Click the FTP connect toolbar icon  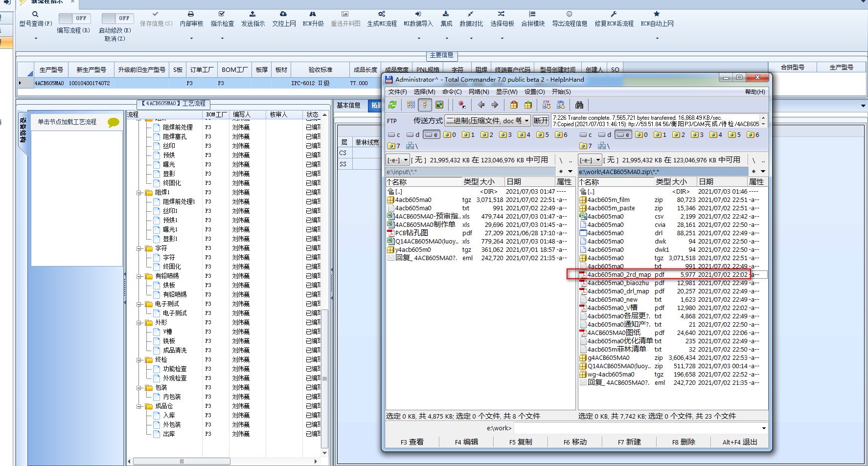tap(547, 105)
